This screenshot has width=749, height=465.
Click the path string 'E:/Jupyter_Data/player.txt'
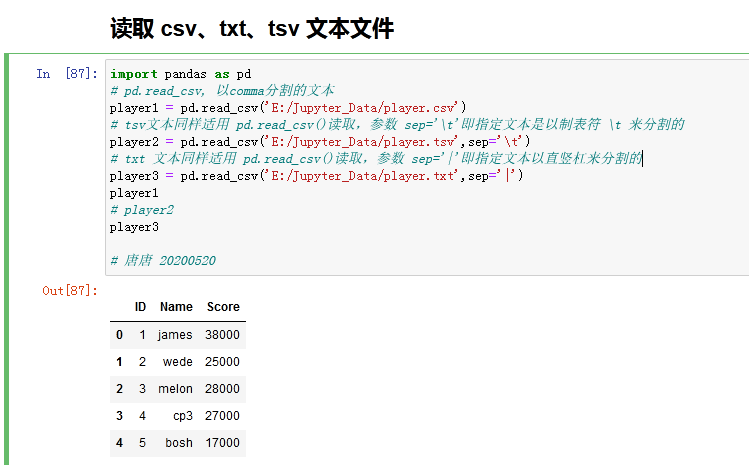[363, 176]
